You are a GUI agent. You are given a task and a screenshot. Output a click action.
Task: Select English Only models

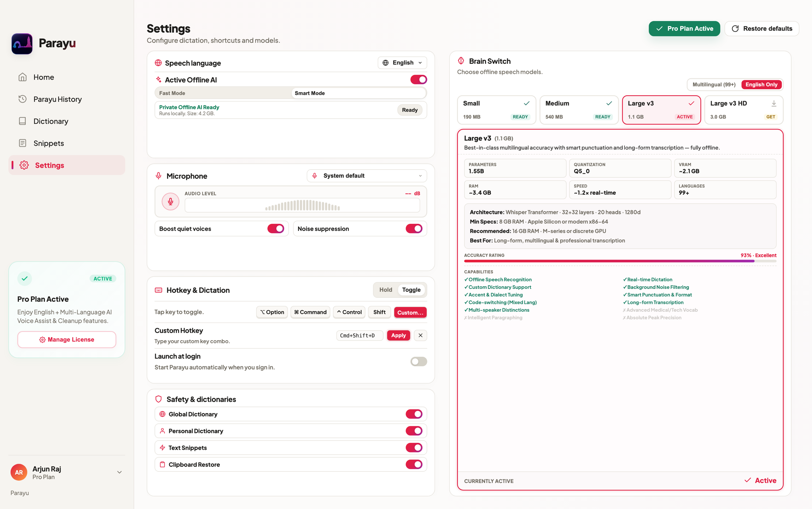tap(761, 85)
